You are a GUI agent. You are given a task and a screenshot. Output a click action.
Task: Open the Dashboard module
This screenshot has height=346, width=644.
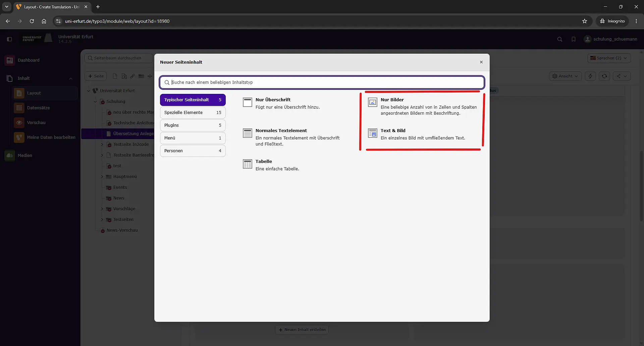coord(40,60)
